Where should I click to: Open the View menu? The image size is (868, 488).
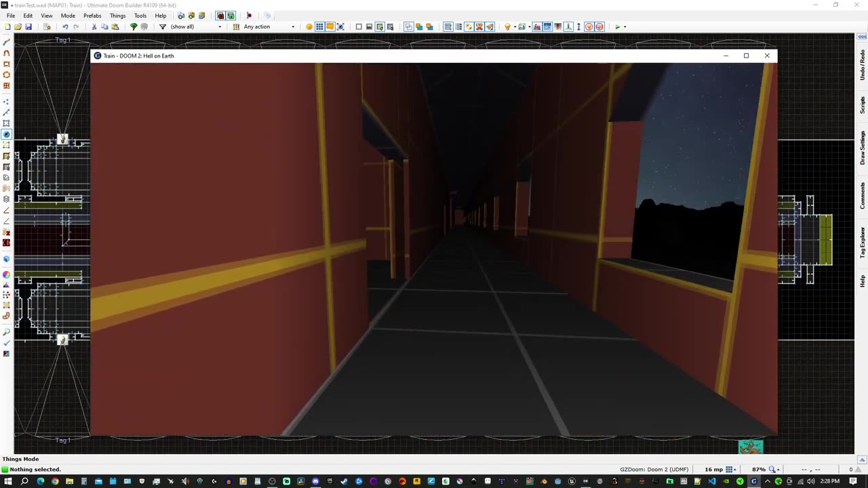pos(47,16)
